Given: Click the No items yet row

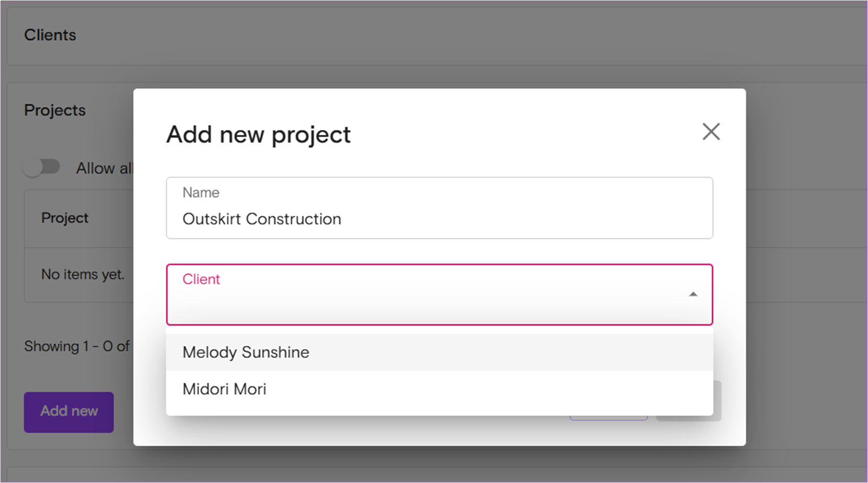Looking at the screenshot, I should pyautogui.click(x=83, y=274).
